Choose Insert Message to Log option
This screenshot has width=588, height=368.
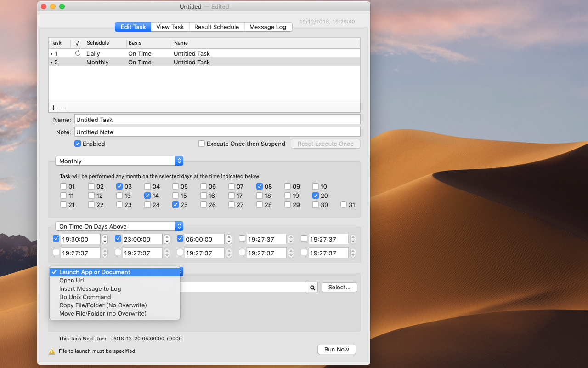(x=115, y=288)
